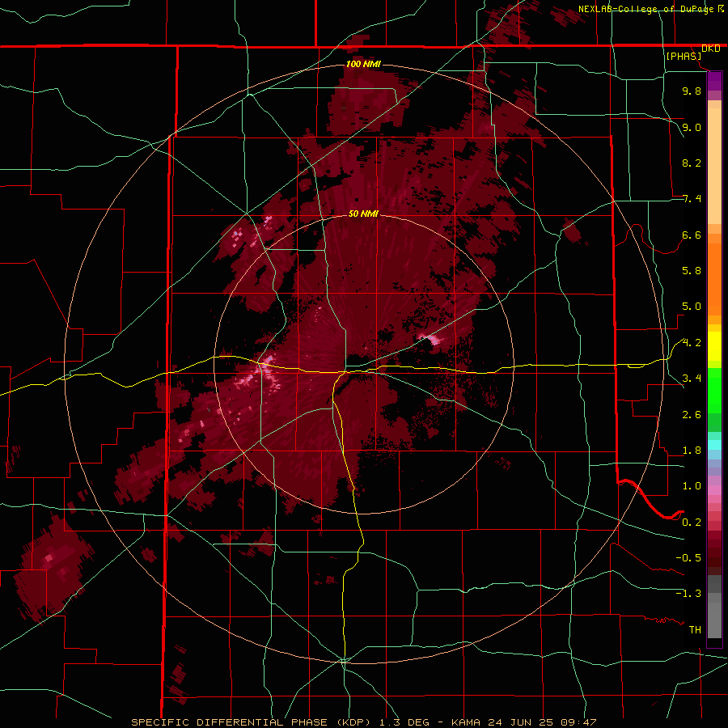Click the 9.8 value on the color scale
The image size is (728, 728).
pos(692,91)
